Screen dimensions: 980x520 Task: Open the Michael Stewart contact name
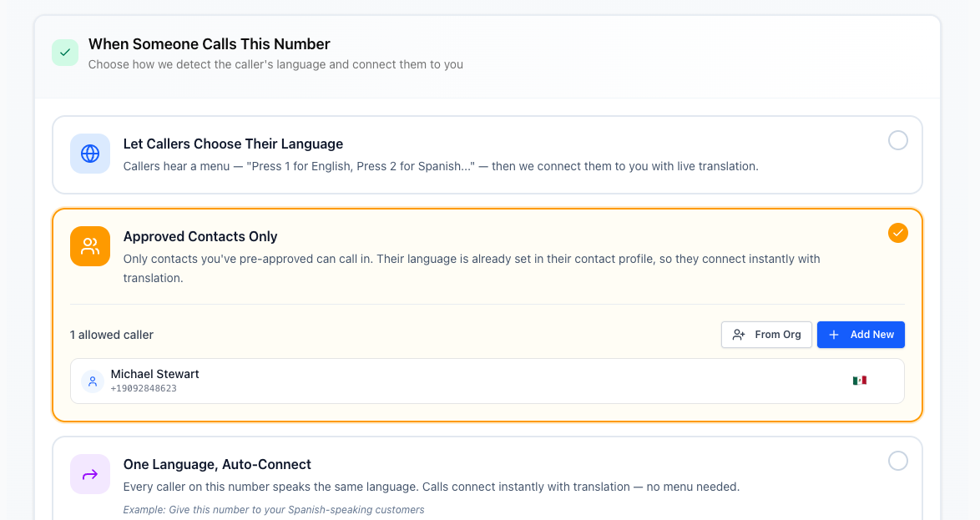154,374
